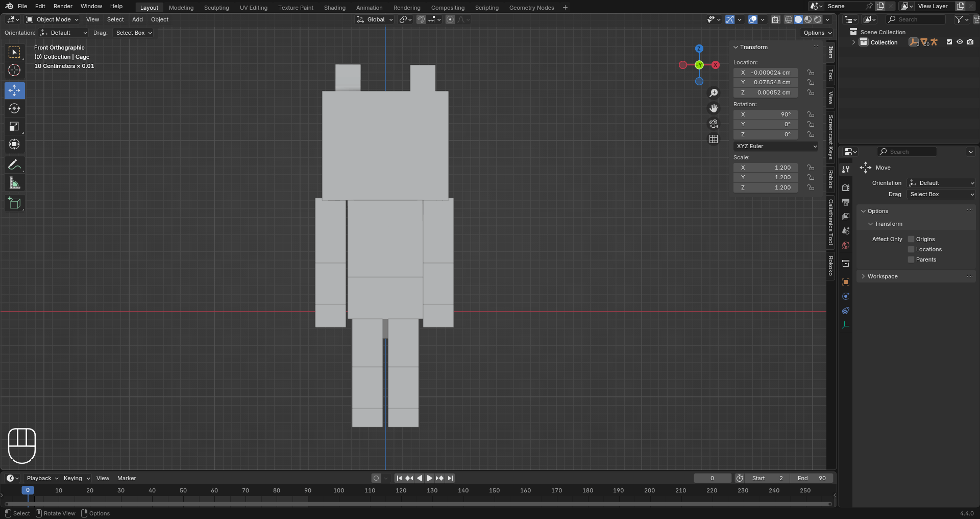Open the XYZ Euler rotation mode dropdown

coord(776,146)
